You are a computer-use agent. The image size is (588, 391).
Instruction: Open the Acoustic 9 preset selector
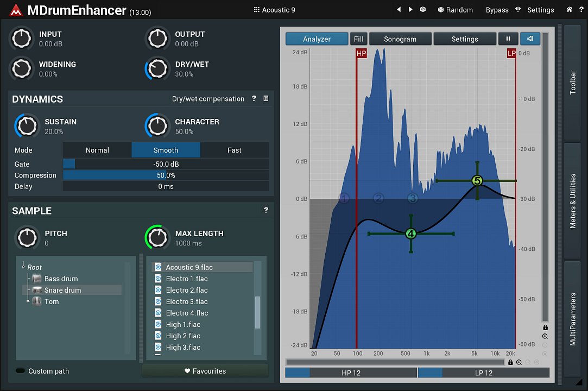pos(274,10)
